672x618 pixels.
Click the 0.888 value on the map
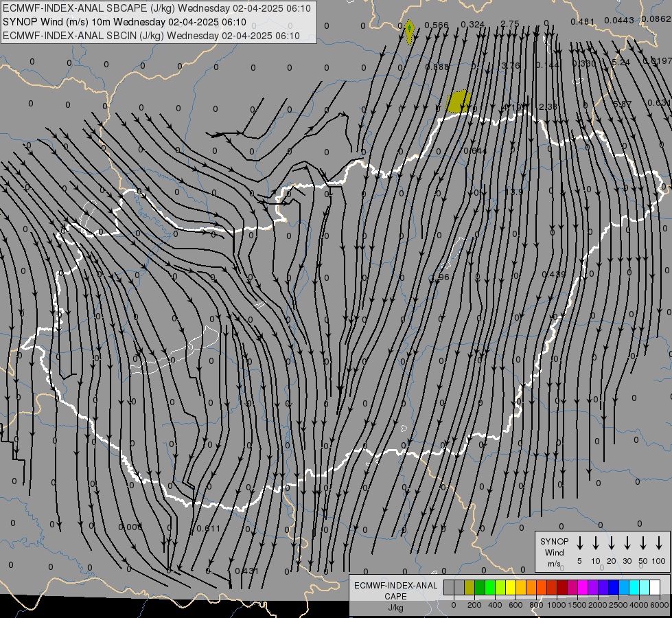pyautogui.click(x=437, y=67)
